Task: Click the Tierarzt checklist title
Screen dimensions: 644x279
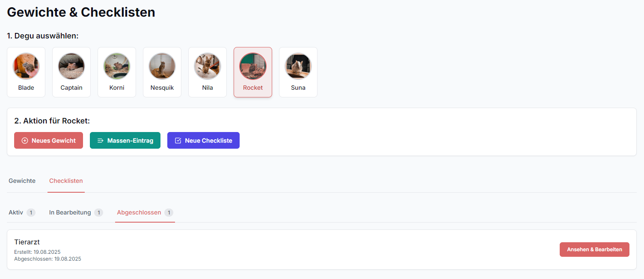Action: [27, 242]
